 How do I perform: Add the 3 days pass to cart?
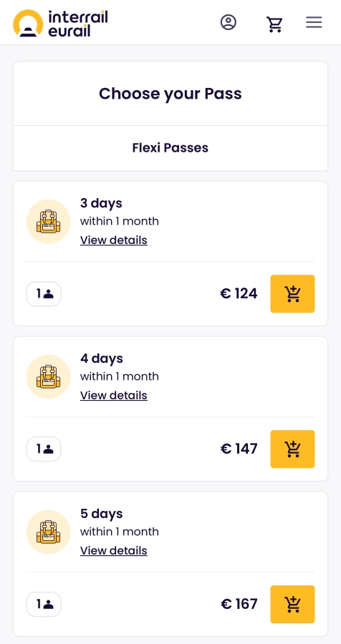[x=292, y=293]
